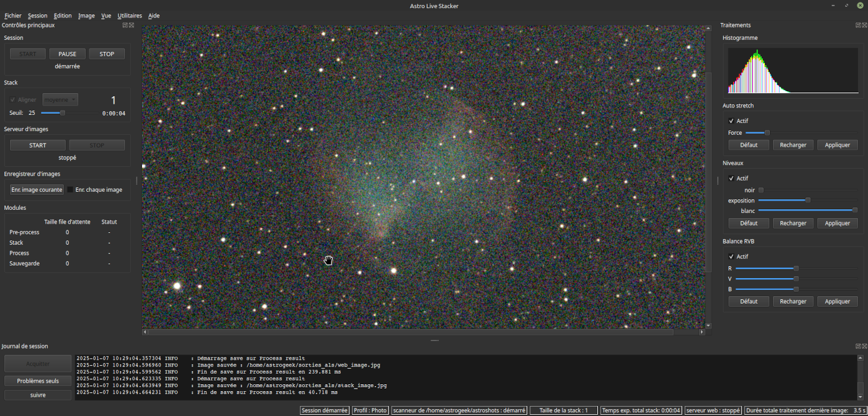The height and width of the screenshot is (416, 868).
Task: Start the serveur d'images
Action: pyautogui.click(x=38, y=144)
